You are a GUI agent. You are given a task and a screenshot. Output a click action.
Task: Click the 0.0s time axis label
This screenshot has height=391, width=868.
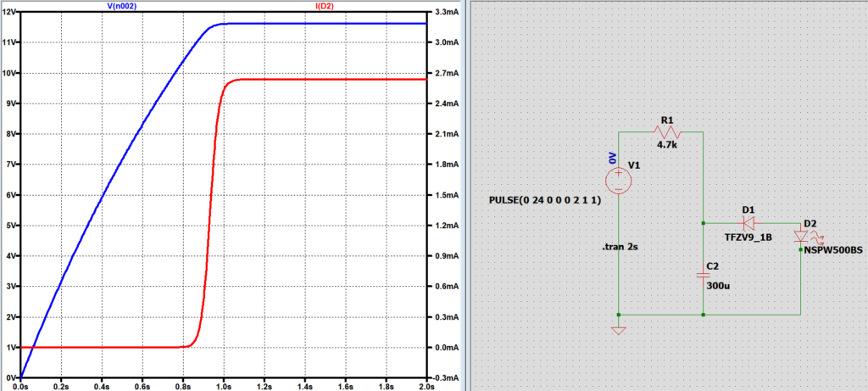pos(20,385)
